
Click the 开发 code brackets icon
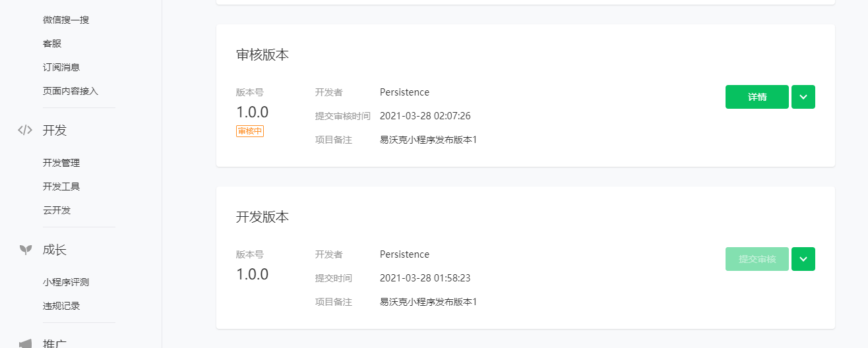[25, 130]
